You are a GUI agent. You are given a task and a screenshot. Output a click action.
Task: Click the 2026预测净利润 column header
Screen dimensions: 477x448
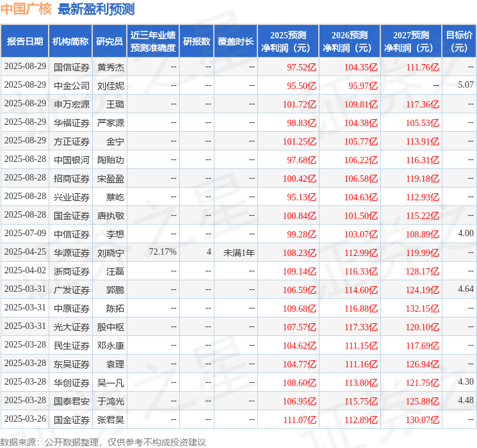(350, 42)
